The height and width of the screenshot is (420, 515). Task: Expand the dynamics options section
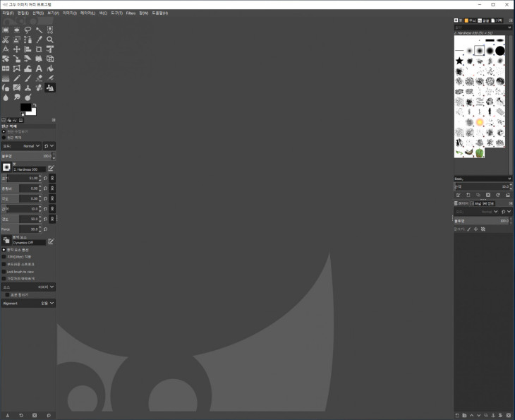pyautogui.click(x=4, y=250)
